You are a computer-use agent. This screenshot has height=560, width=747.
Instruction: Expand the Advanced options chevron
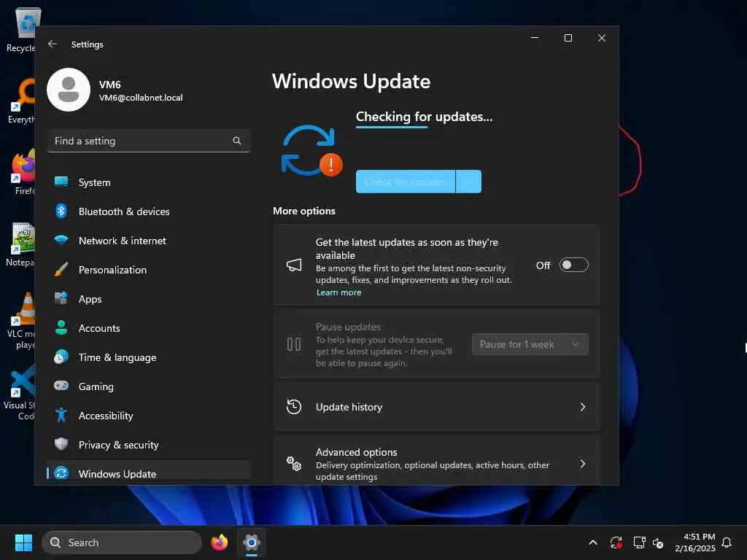[x=582, y=463]
